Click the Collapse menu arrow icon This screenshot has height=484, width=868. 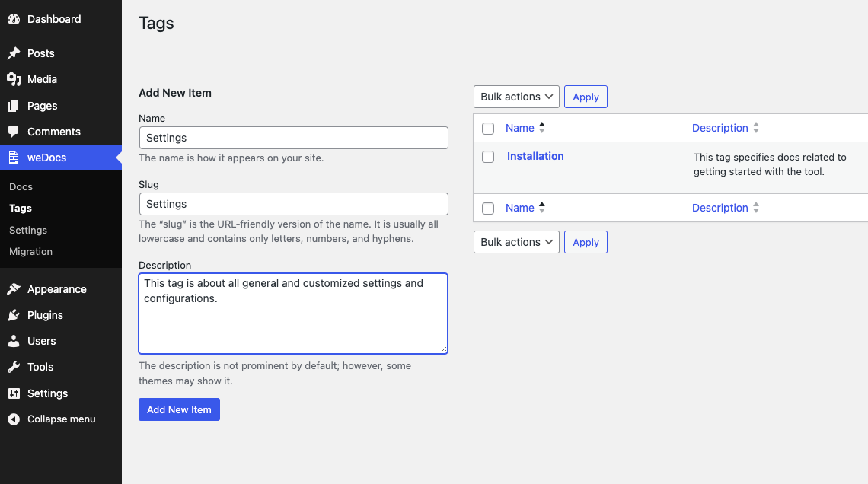click(14, 419)
